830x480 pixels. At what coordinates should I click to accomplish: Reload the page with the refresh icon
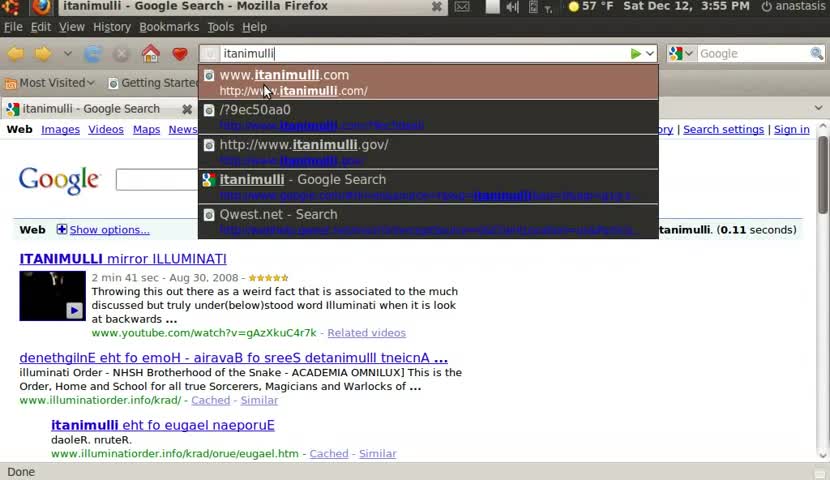pyautogui.click(x=93, y=54)
